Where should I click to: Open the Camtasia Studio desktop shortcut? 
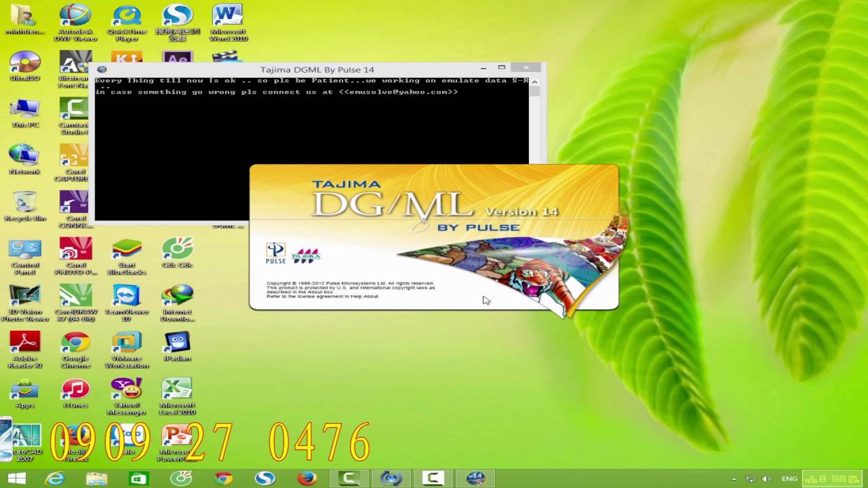tap(75, 116)
